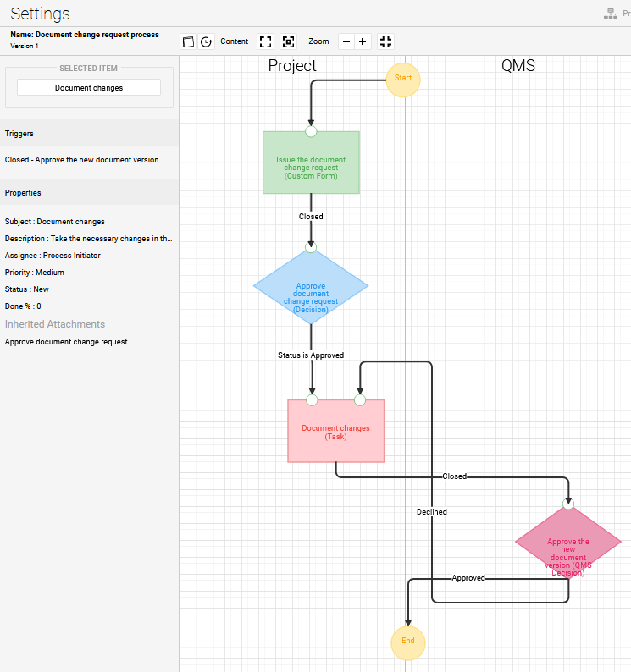
Task: Zoom out with the minus button
Action: point(346,41)
